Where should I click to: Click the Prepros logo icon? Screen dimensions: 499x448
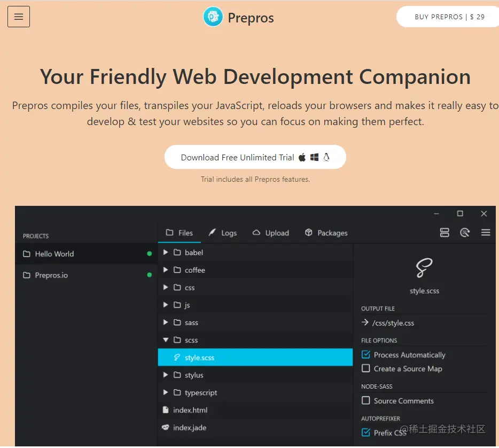[213, 17]
